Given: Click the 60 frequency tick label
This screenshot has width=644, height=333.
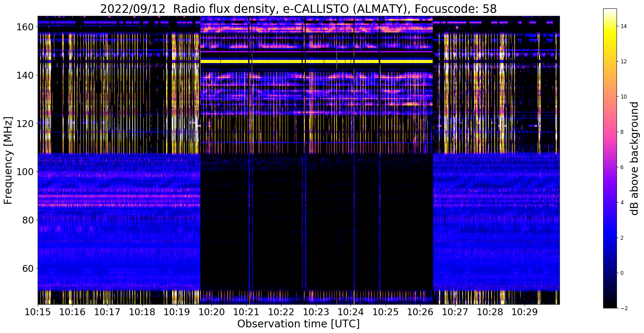Looking at the screenshot, I should coord(28,268).
